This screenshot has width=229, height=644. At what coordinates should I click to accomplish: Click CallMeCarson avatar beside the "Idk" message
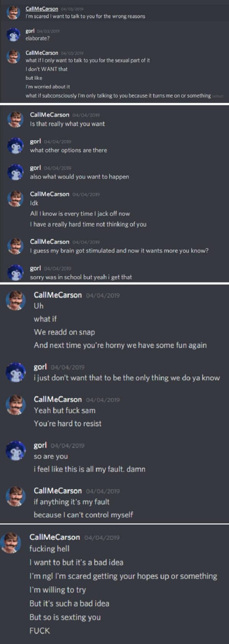pyautogui.click(x=15, y=199)
